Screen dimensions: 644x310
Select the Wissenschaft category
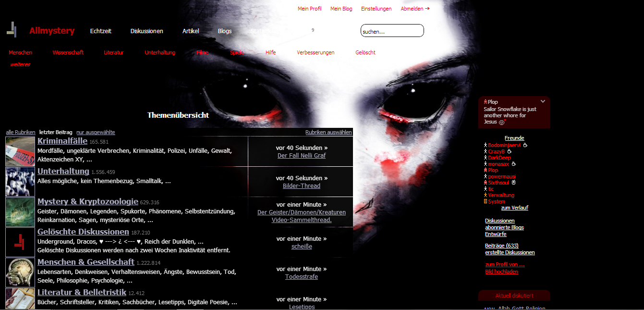coord(68,52)
